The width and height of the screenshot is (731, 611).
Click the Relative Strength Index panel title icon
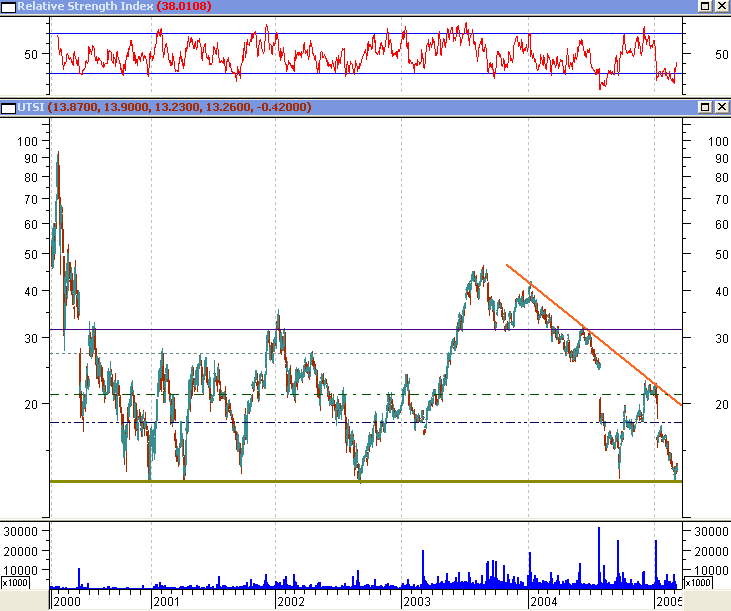pyautogui.click(x=8, y=7)
